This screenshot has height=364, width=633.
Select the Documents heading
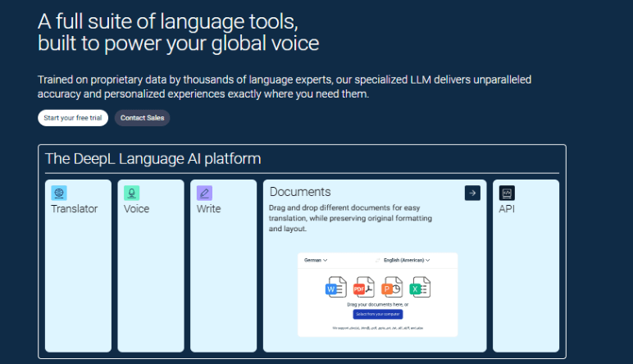click(300, 192)
